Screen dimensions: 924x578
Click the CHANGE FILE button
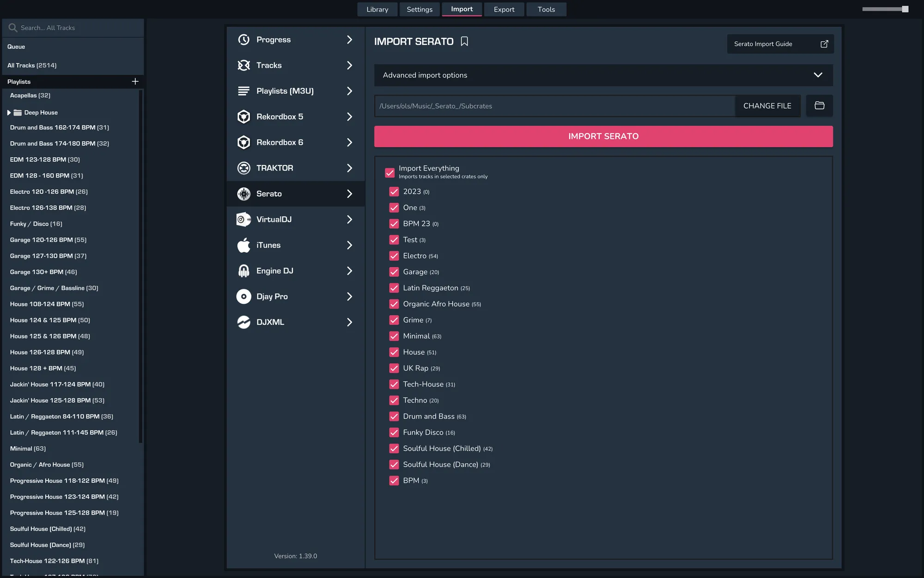click(767, 106)
